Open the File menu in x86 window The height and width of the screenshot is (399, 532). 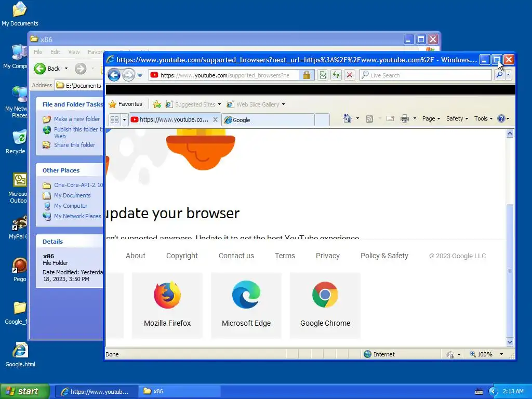point(38,52)
